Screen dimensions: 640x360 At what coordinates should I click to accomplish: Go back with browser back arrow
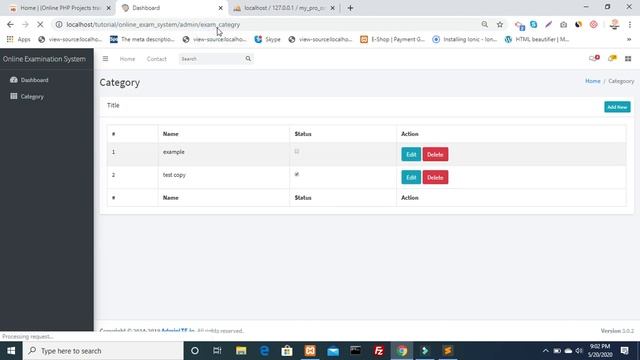click(x=10, y=24)
